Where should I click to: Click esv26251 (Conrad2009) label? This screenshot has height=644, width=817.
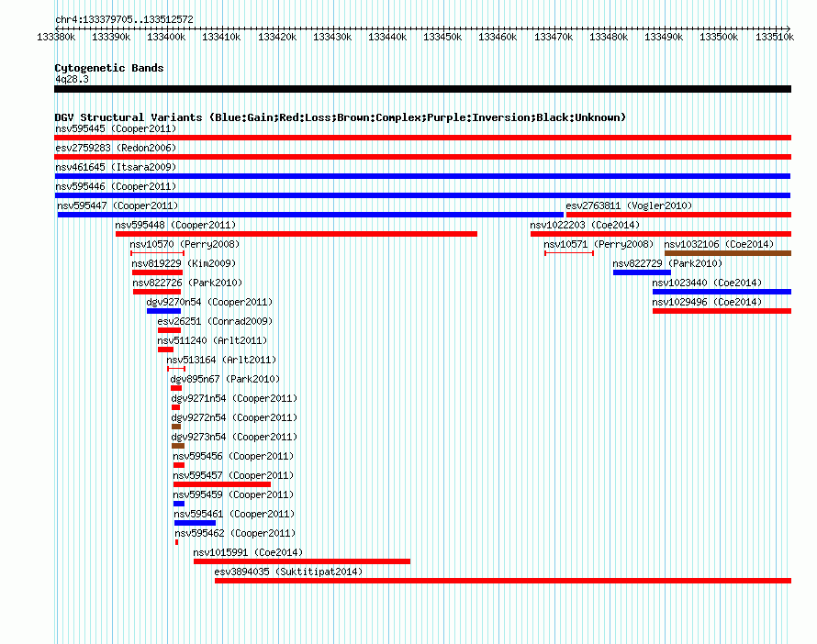215,321
